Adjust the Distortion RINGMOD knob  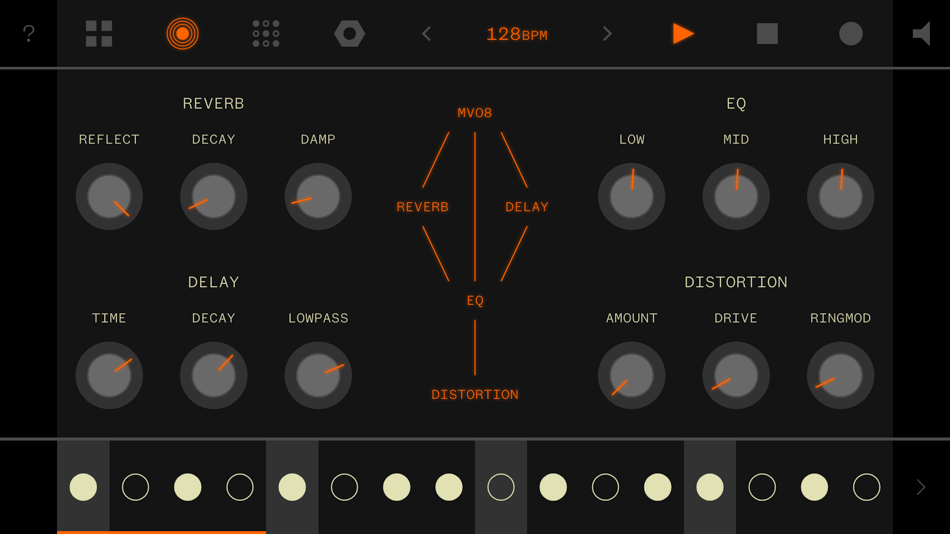[840, 375]
